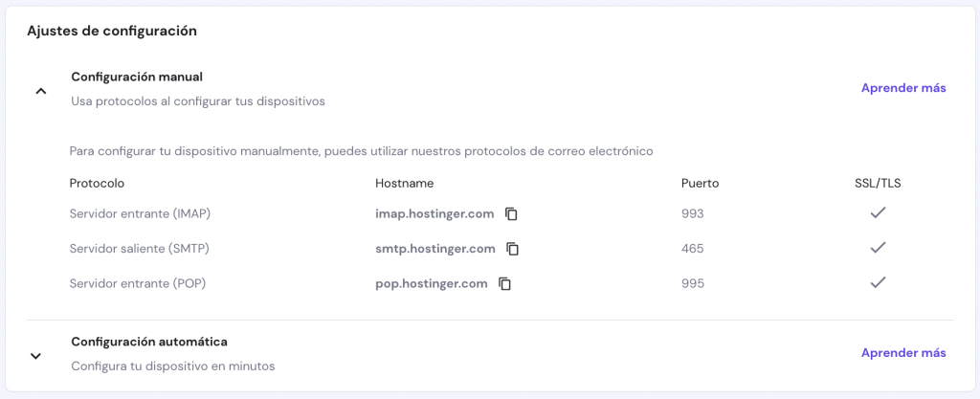Select the smtp.hostinger.com hostname text
This screenshot has width=980, height=399.
(435, 249)
